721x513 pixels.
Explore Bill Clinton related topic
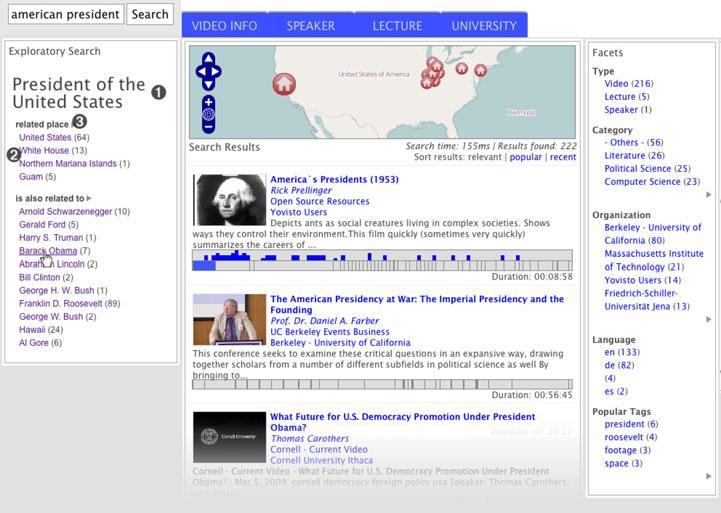46,278
